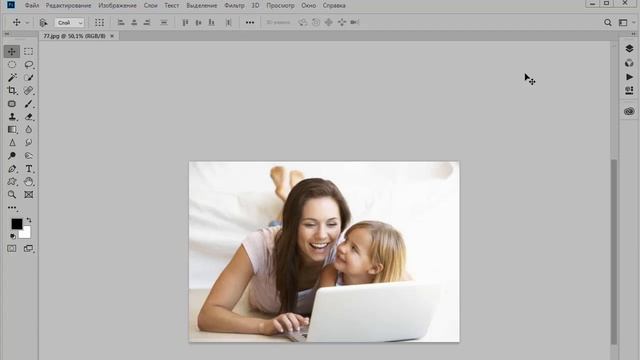The width and height of the screenshot is (640, 360).
Task: Open the Creative Cloud Libraries panel icon
Action: [x=629, y=111]
